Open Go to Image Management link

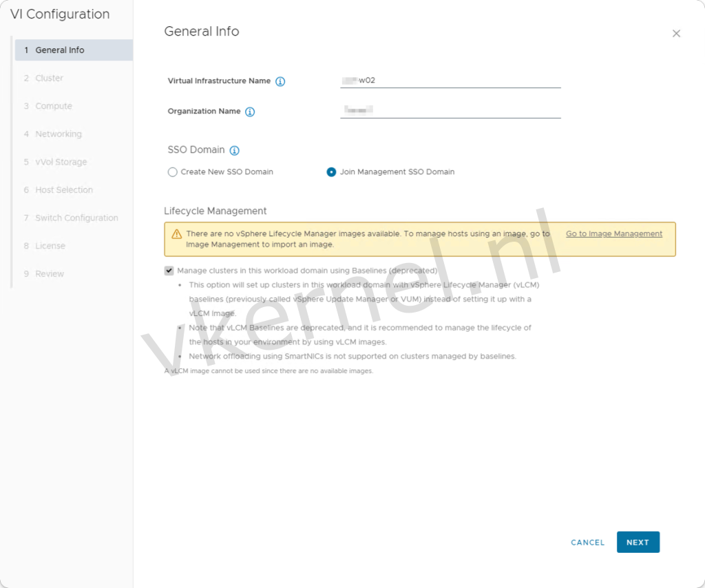(613, 233)
